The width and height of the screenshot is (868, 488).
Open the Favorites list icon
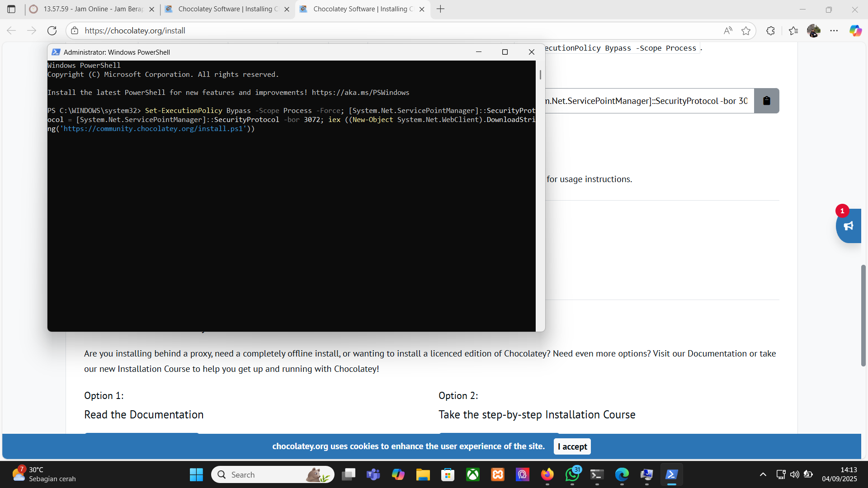(x=793, y=30)
